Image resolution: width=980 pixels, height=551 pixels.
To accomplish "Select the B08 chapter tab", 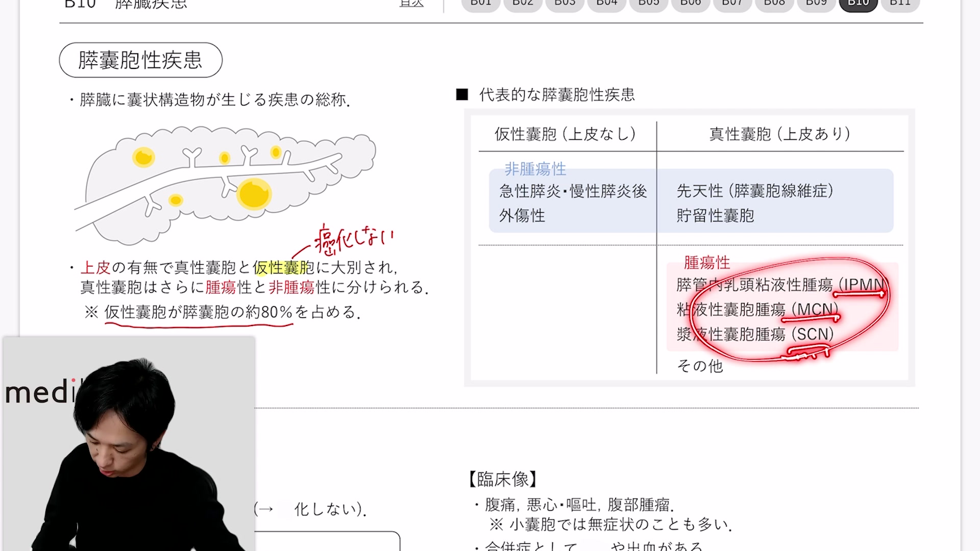I will pos(774,4).
